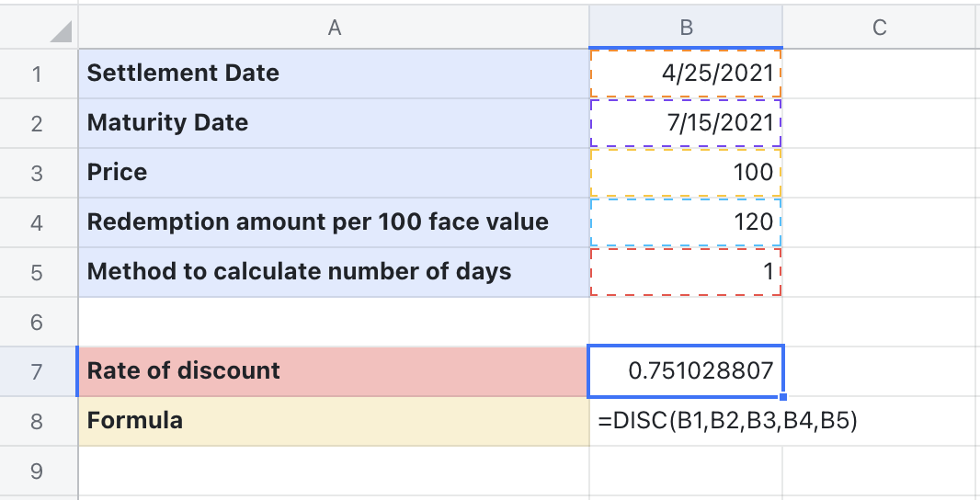
Task: Select empty cell C5
Action: (x=882, y=272)
